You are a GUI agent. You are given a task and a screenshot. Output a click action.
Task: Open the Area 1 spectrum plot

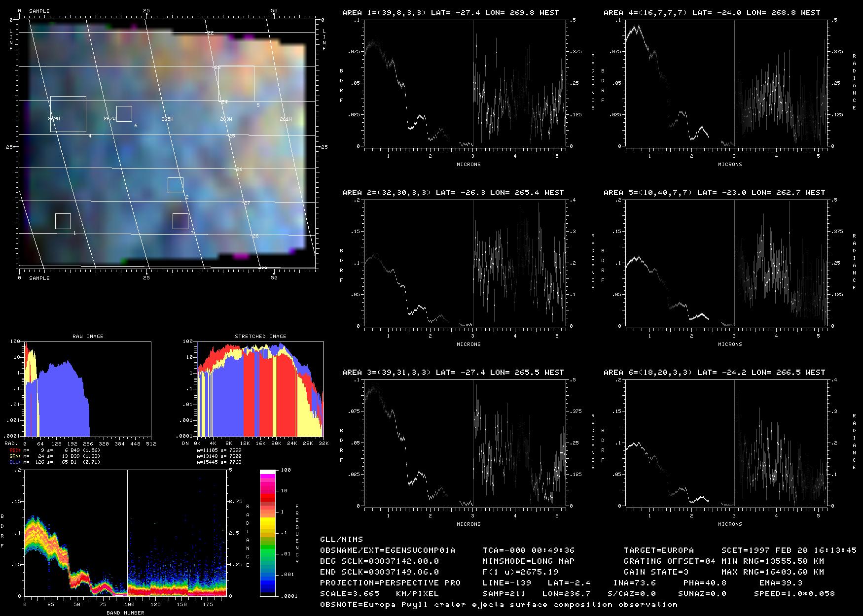tap(464, 83)
